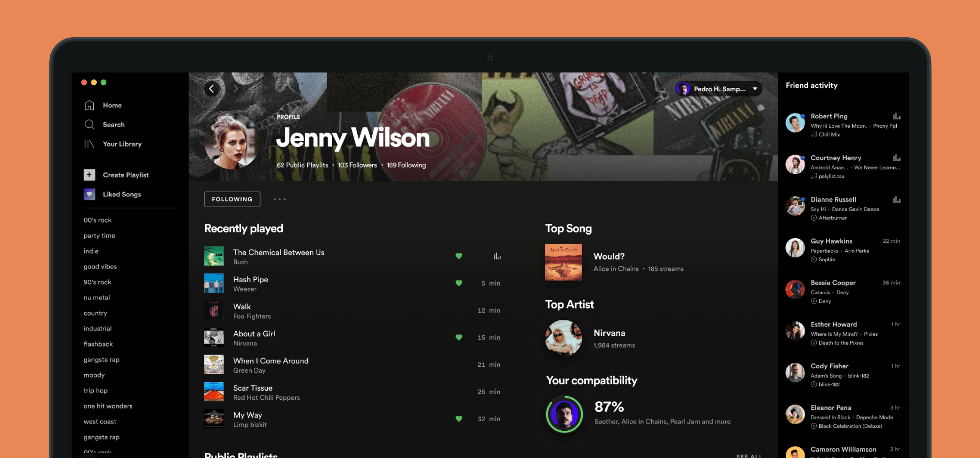Click the forward navigation chevron
The image size is (980, 458).
[x=236, y=89]
